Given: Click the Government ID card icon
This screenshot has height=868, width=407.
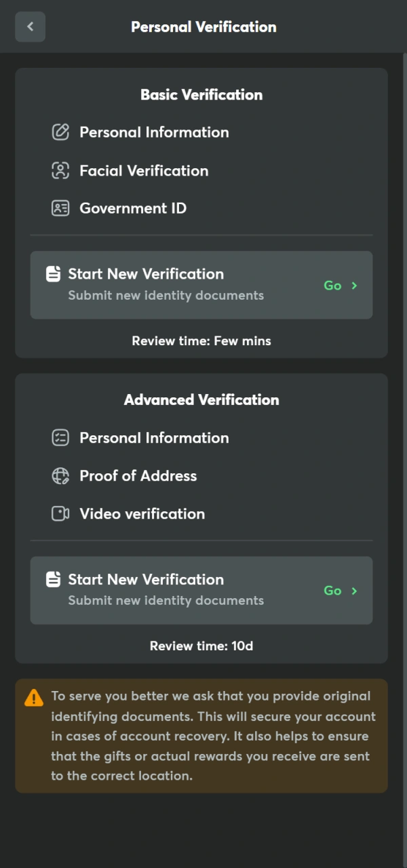Looking at the screenshot, I should (x=60, y=208).
